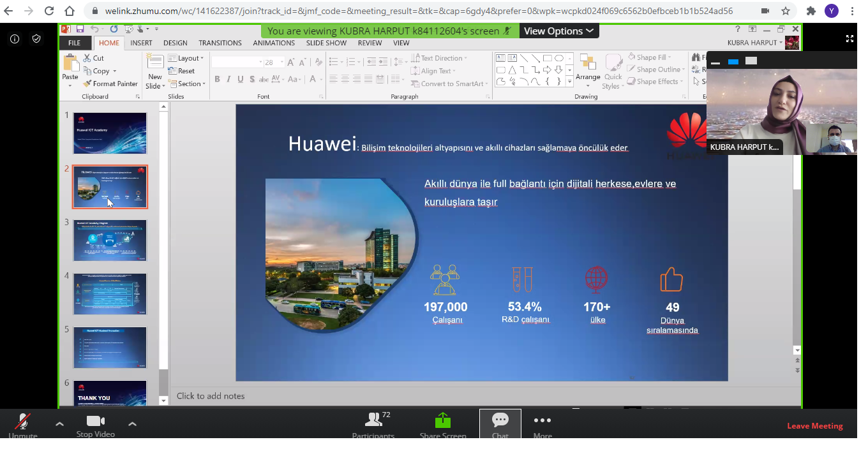Screen dimensions: 868x449
Task: Select the rectangle shape in the shapes gallery
Action: coord(547,58)
